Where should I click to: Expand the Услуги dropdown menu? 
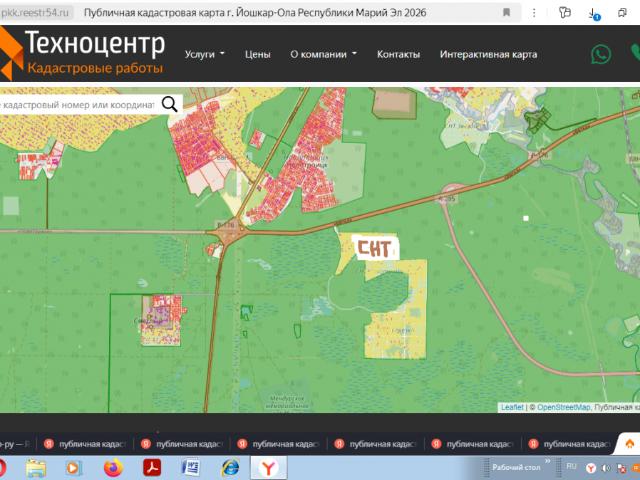[x=204, y=54]
